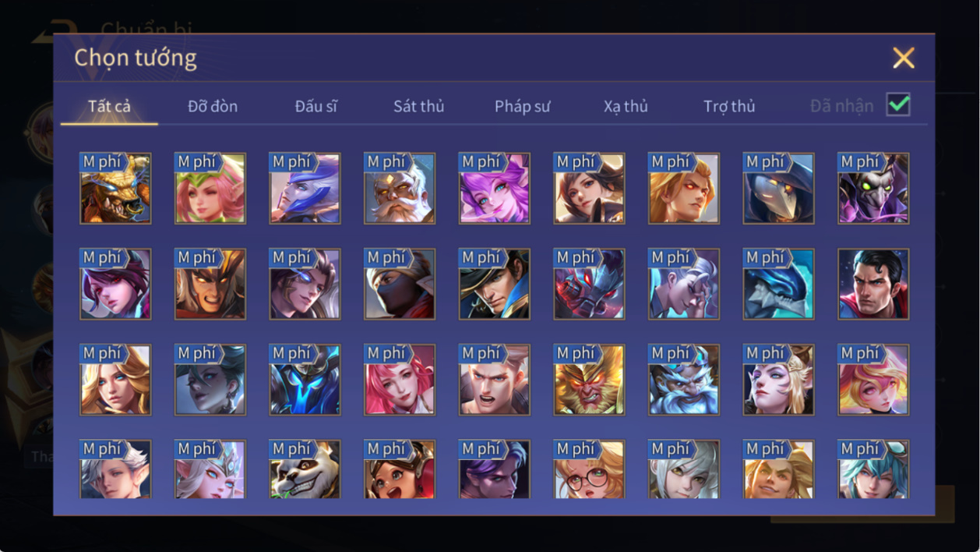This screenshot has height=552, width=980.
Task: Pick the Superman hero portrait
Action: click(873, 285)
